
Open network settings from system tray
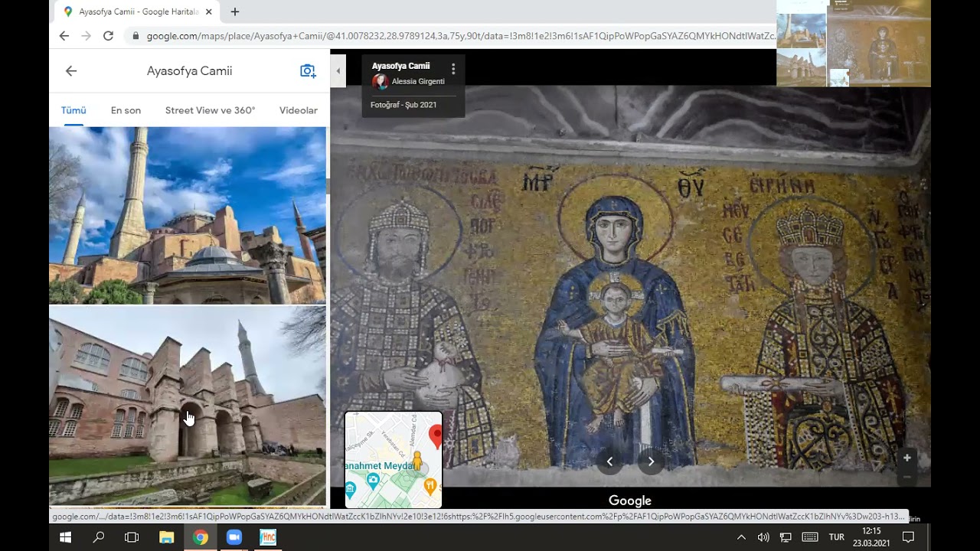(786, 538)
